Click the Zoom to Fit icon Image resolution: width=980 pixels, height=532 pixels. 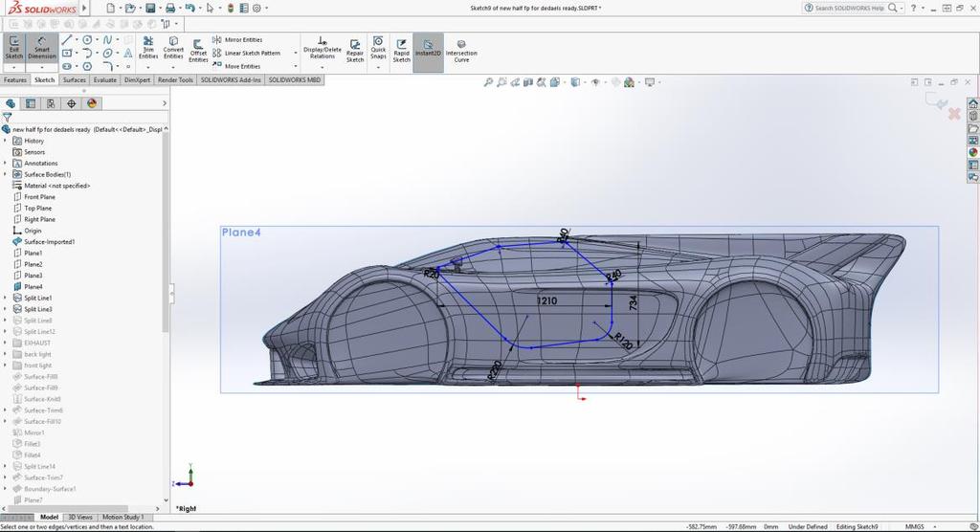[x=488, y=82]
